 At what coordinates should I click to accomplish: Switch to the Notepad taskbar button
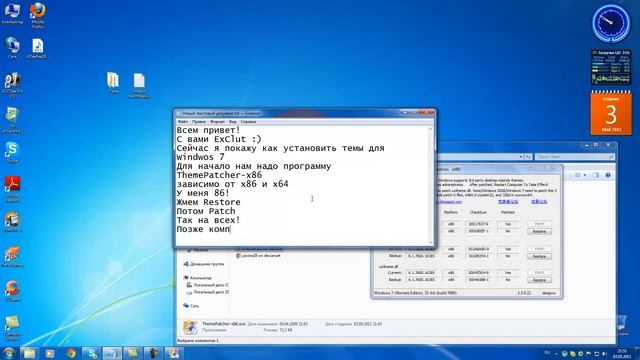pos(112,353)
